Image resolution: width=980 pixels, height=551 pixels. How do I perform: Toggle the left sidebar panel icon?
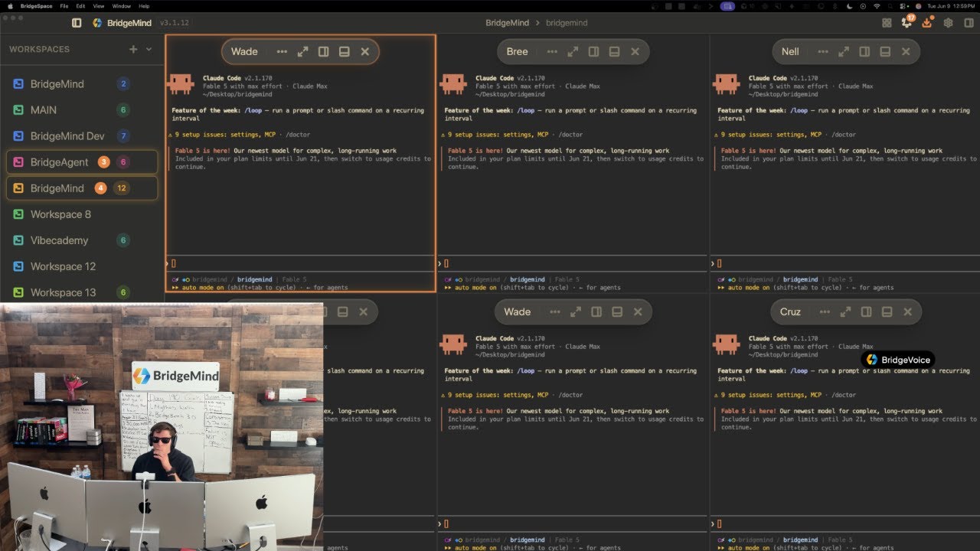(x=77, y=23)
